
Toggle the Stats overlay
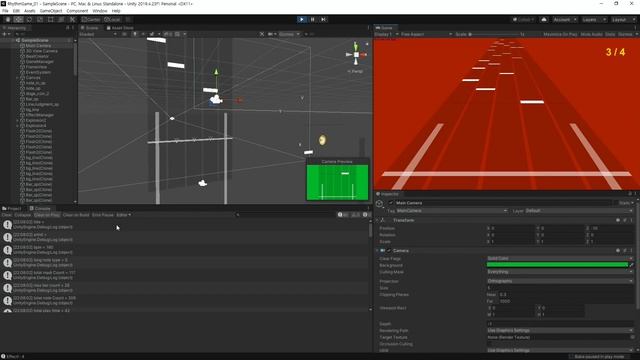click(610, 34)
